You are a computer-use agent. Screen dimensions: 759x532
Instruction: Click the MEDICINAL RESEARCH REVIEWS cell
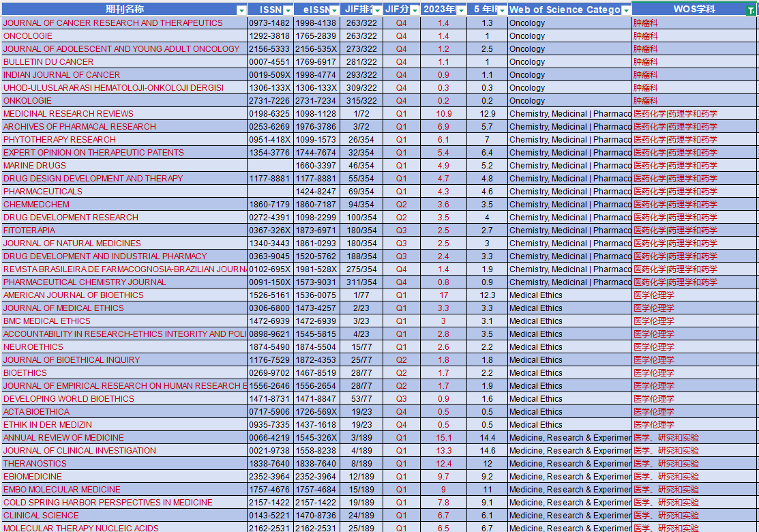tap(124, 114)
